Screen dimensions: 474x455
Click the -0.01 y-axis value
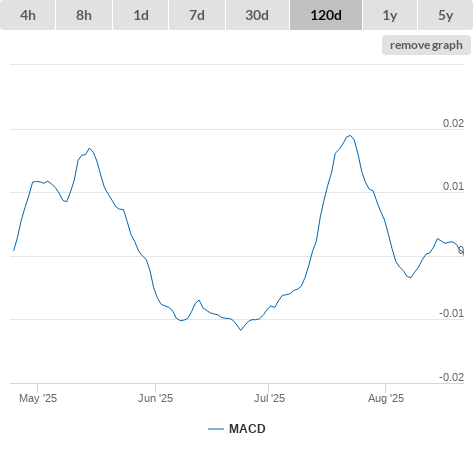(451, 313)
